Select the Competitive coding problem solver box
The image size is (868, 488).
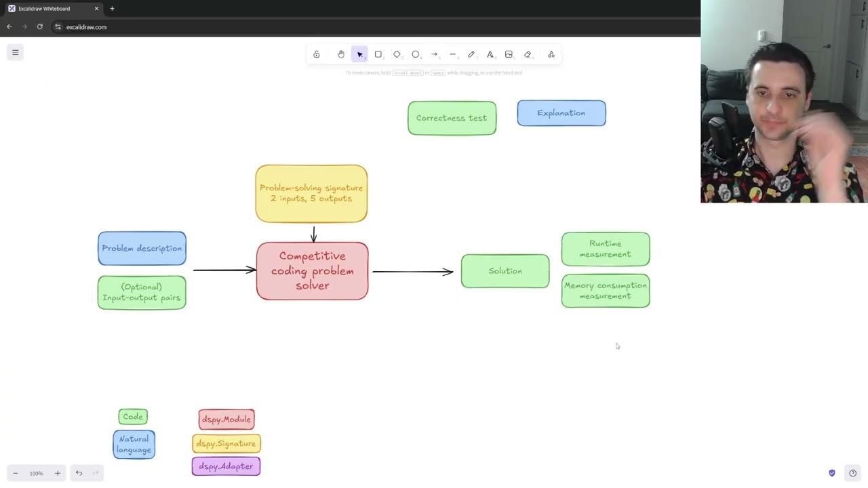(312, 270)
